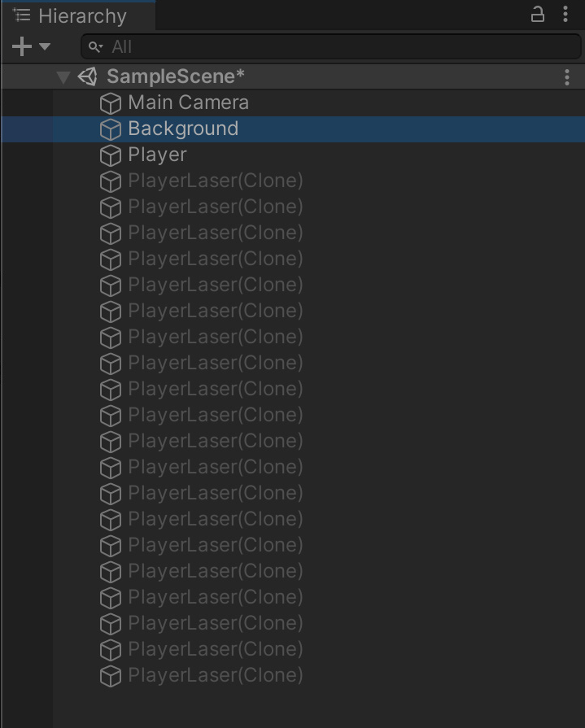The width and height of the screenshot is (585, 728).
Task: Switch to the Hierarchy tab
Action: (x=77, y=15)
